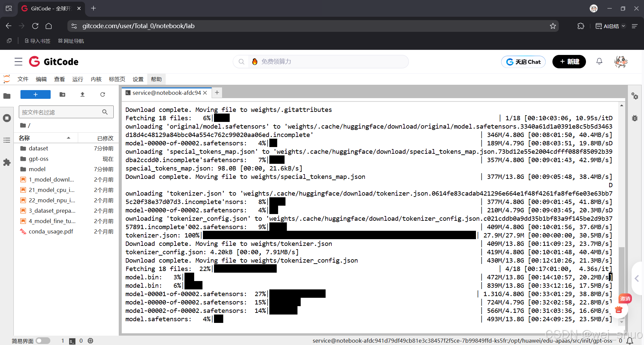
Task: Open the debugger bug icon panel
Action: [635, 118]
